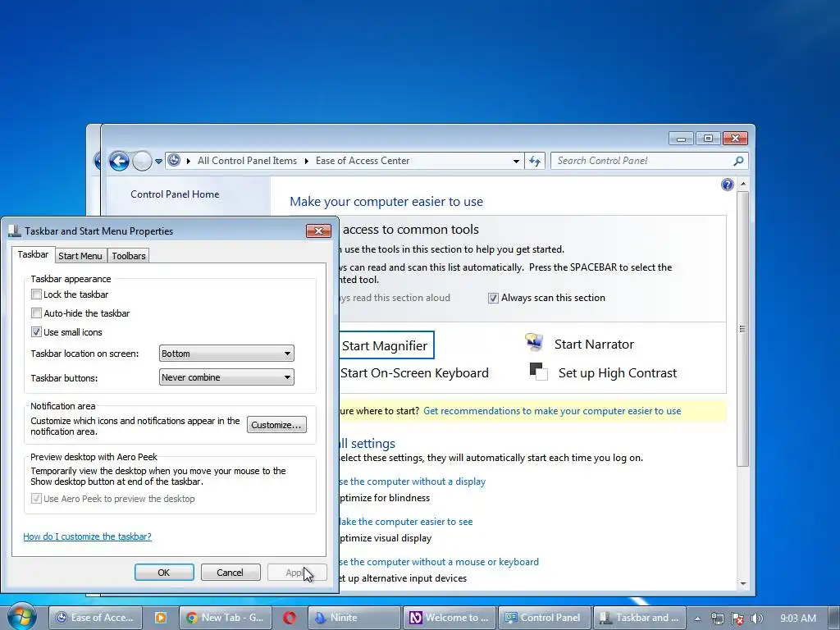
Task: Expand the arrow after All Control Panel Items
Action: (x=307, y=161)
